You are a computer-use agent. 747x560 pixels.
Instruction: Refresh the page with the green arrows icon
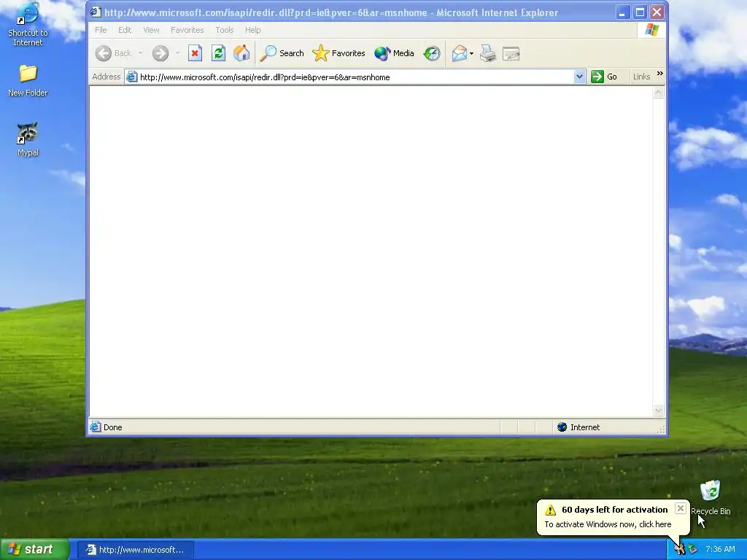[x=218, y=53]
